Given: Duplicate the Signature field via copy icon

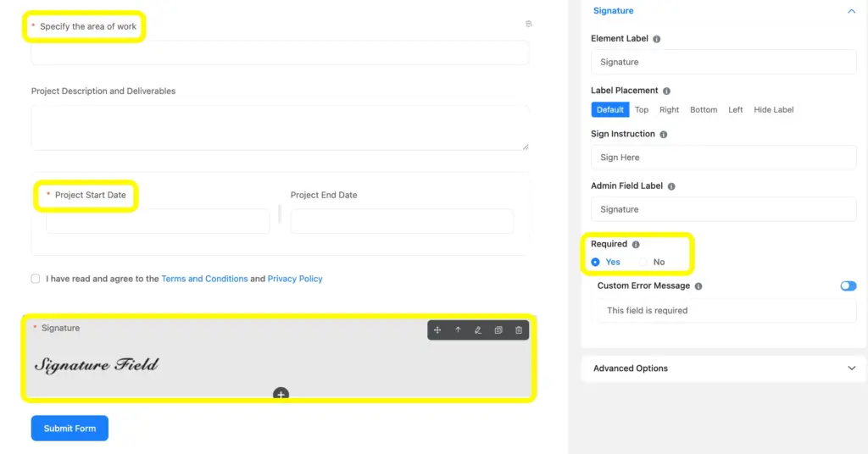Looking at the screenshot, I should (x=498, y=330).
